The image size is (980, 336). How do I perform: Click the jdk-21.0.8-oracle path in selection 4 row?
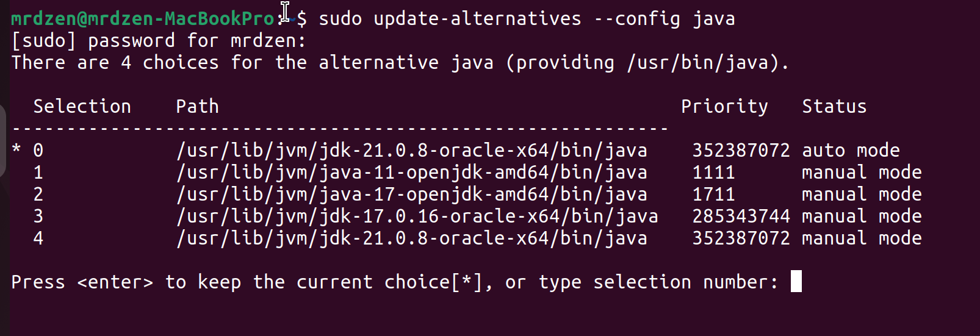coord(412,238)
